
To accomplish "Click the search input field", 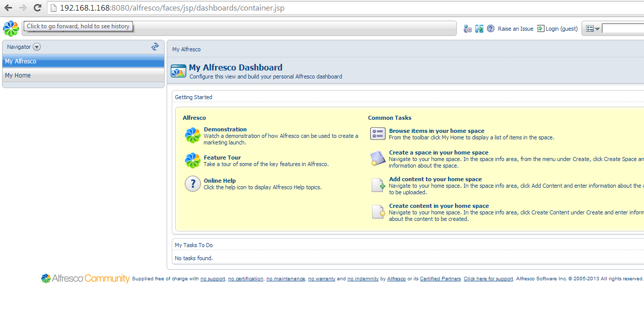I will 623,29.
